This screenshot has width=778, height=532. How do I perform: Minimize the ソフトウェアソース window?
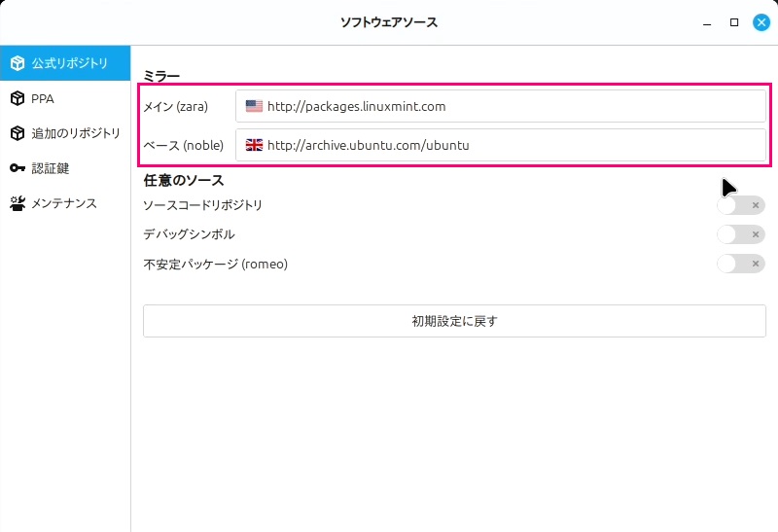pos(708,21)
